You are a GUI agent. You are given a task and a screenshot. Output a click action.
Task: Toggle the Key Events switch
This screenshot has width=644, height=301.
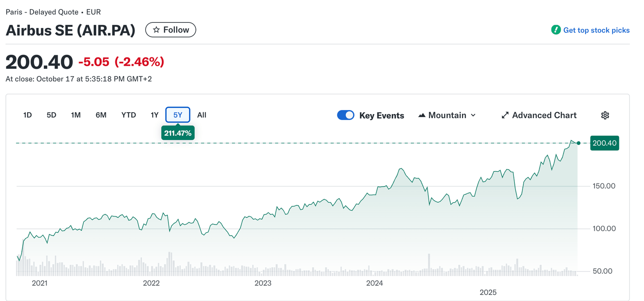345,115
